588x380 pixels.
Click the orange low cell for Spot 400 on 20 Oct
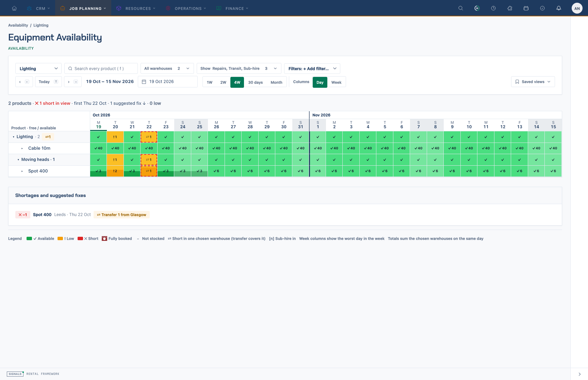point(115,171)
